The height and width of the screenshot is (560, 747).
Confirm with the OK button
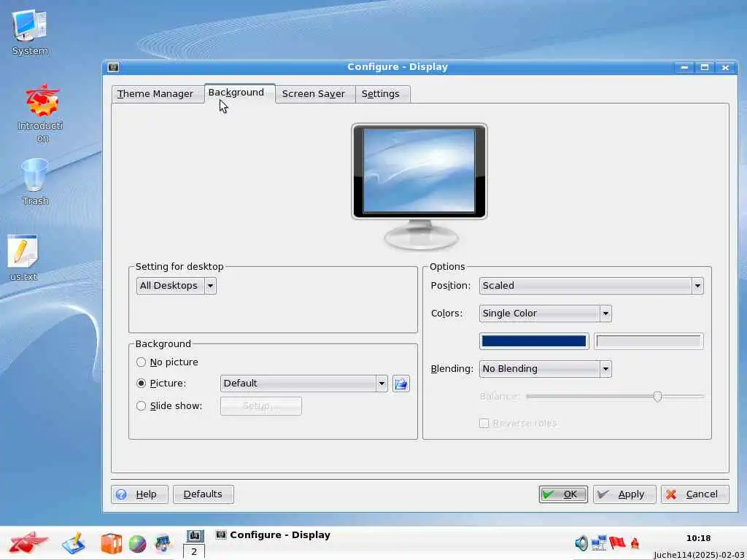coord(563,494)
